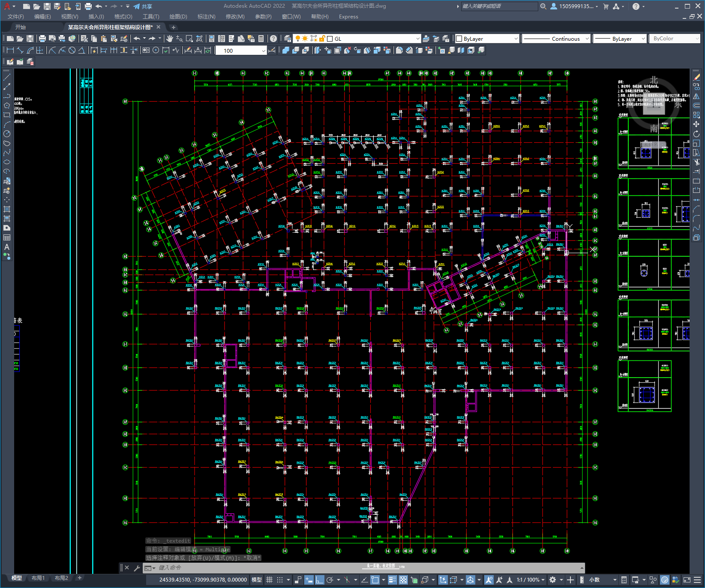Open the 绘图(D) menu

(x=178, y=17)
